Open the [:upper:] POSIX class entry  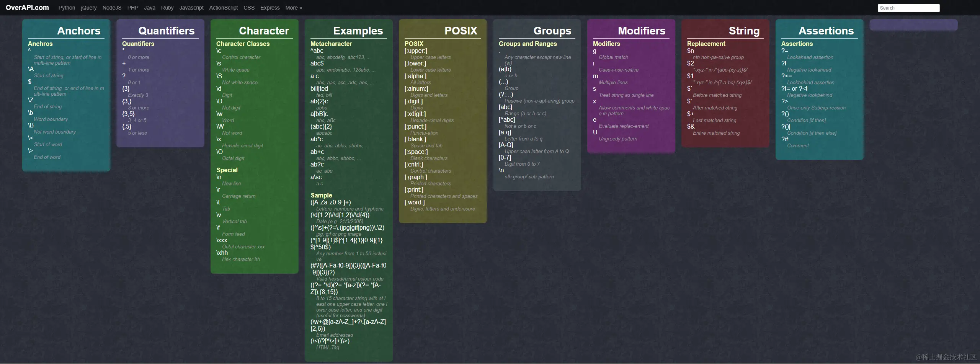416,51
